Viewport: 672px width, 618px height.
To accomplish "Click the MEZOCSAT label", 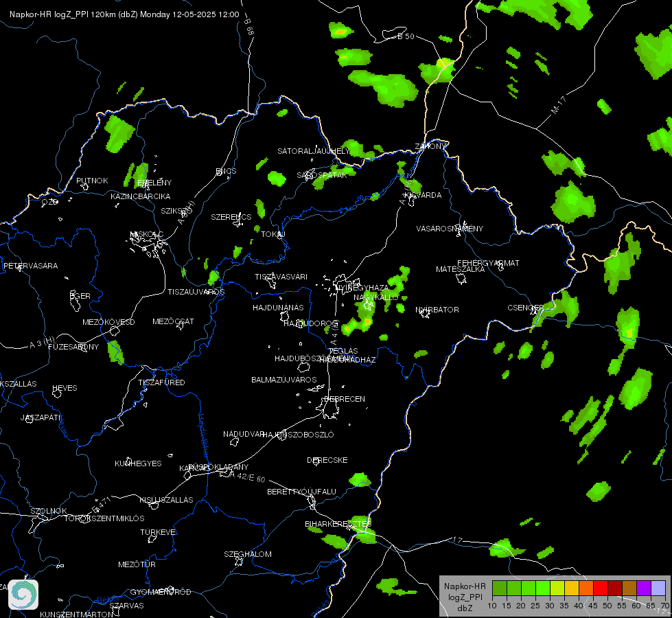I will [x=173, y=321].
